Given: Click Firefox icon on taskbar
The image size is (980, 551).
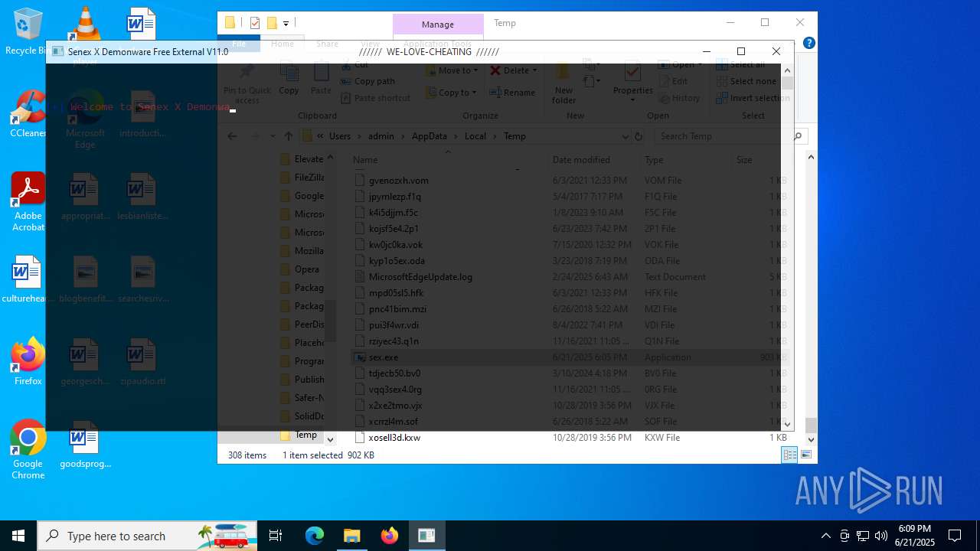Looking at the screenshot, I should pyautogui.click(x=389, y=536).
